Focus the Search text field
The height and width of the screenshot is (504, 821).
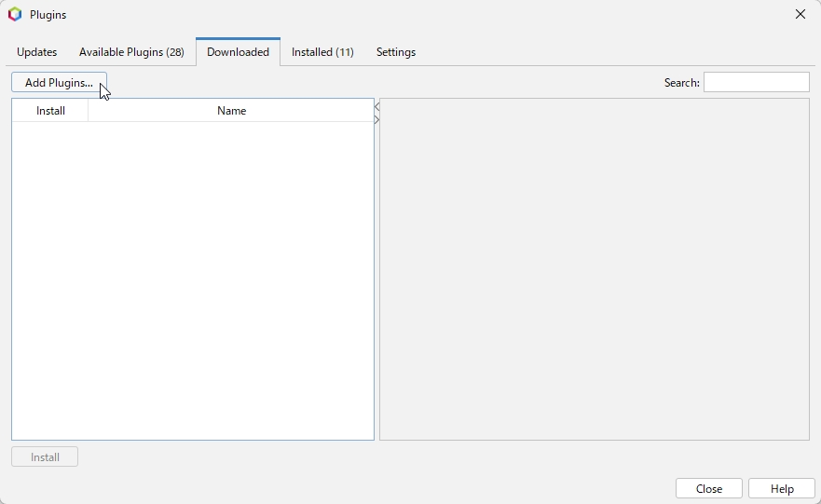click(756, 83)
